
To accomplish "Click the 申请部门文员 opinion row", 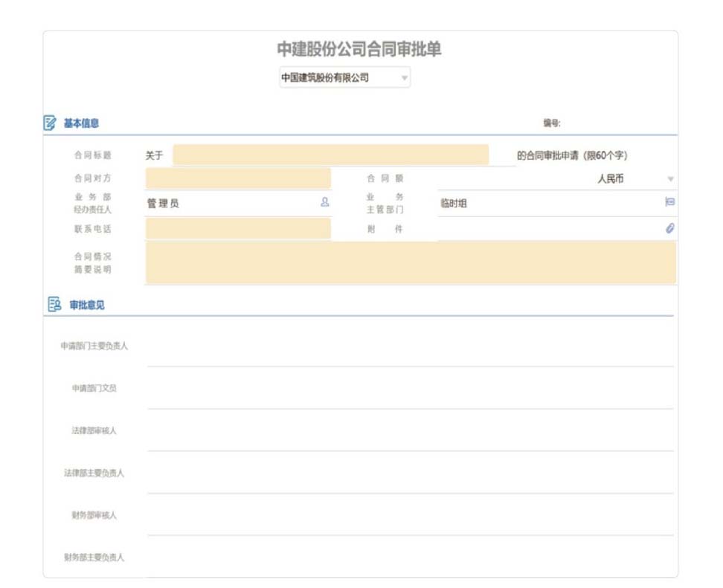I will click(411, 388).
